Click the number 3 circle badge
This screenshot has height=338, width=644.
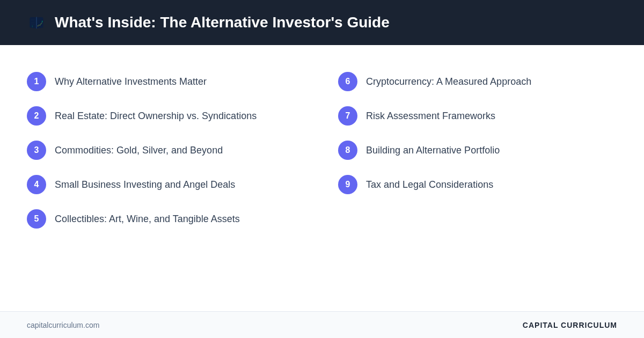(36, 150)
